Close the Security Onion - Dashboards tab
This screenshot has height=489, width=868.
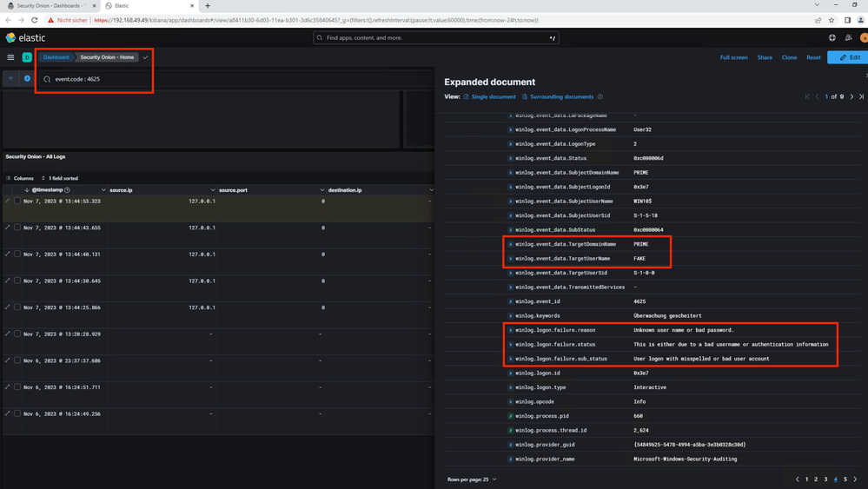pyautogui.click(x=93, y=5)
